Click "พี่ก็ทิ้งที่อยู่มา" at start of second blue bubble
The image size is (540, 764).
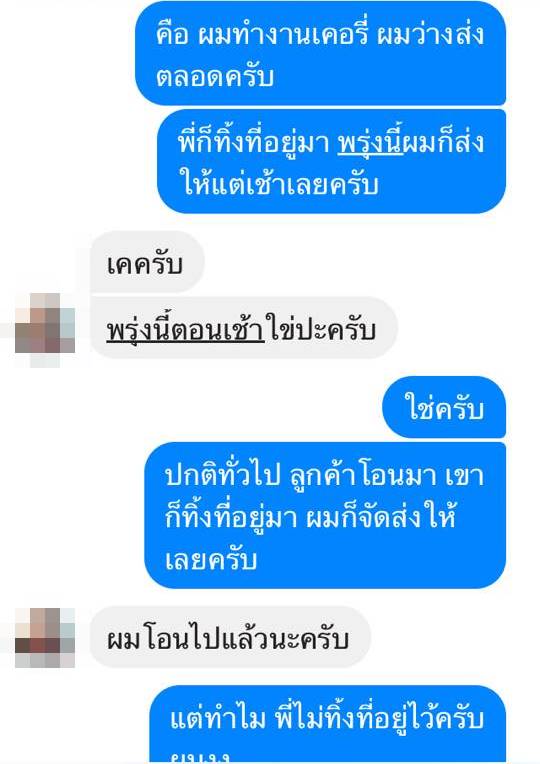tap(253, 143)
